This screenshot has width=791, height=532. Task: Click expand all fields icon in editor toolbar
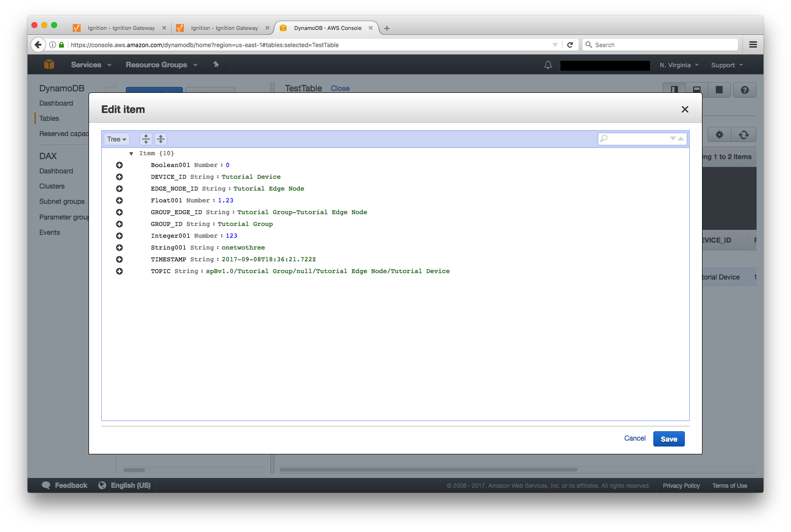pyautogui.click(x=146, y=139)
